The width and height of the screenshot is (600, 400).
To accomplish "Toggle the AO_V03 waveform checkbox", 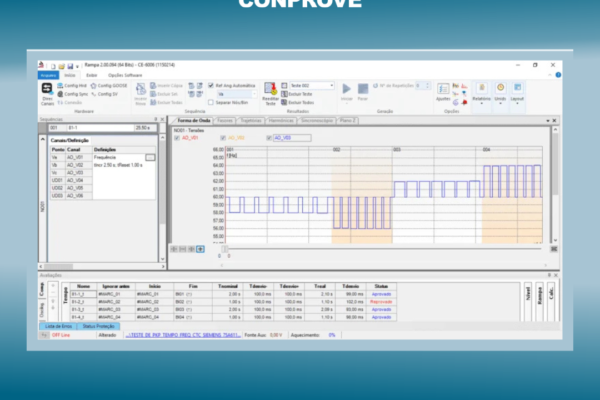I will pos(269,138).
